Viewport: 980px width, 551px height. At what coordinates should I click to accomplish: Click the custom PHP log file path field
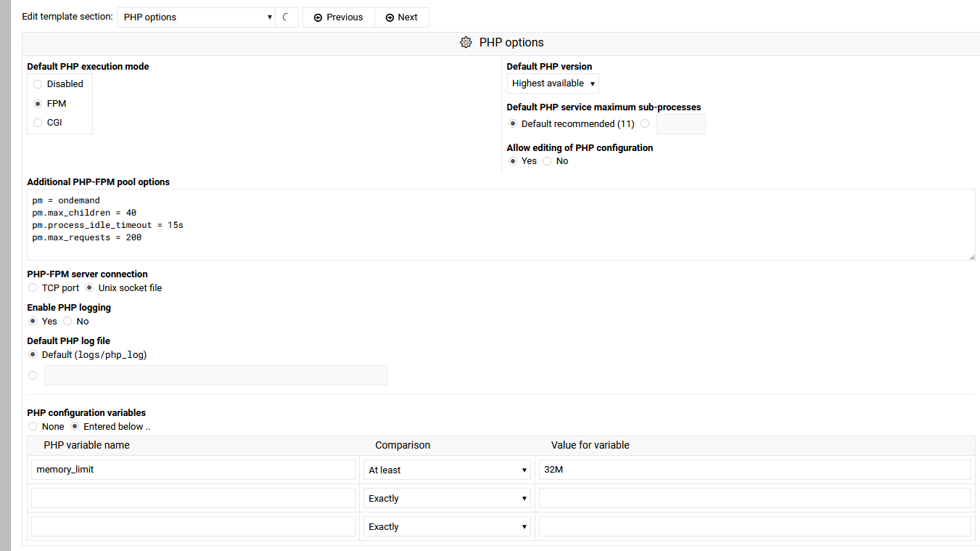(215, 375)
